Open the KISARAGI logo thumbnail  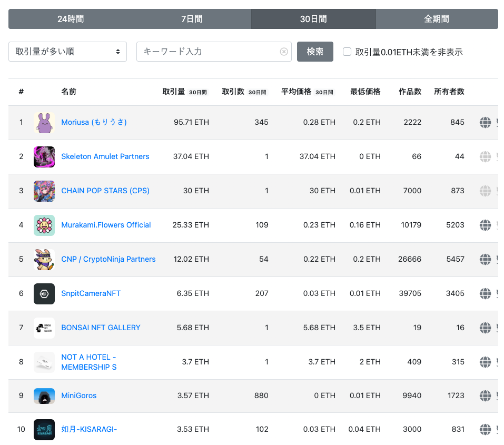[x=44, y=430]
